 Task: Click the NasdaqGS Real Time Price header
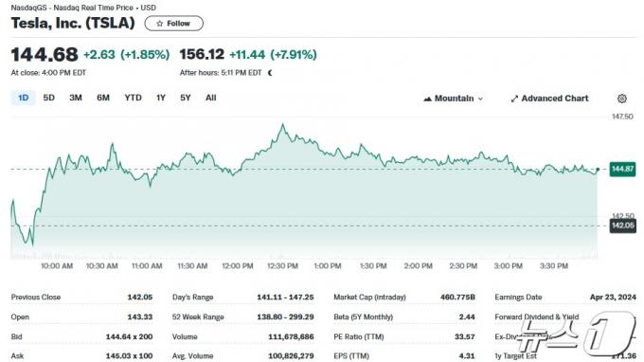tap(83, 8)
